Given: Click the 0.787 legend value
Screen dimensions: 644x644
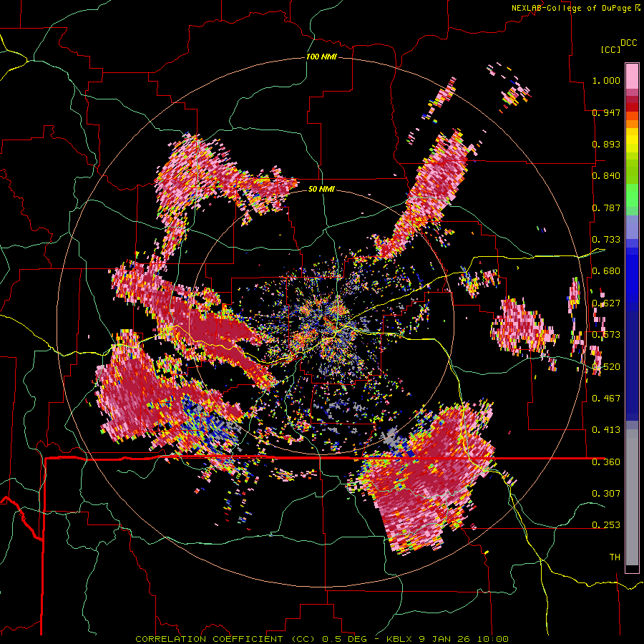Looking at the screenshot, I should (x=606, y=208).
